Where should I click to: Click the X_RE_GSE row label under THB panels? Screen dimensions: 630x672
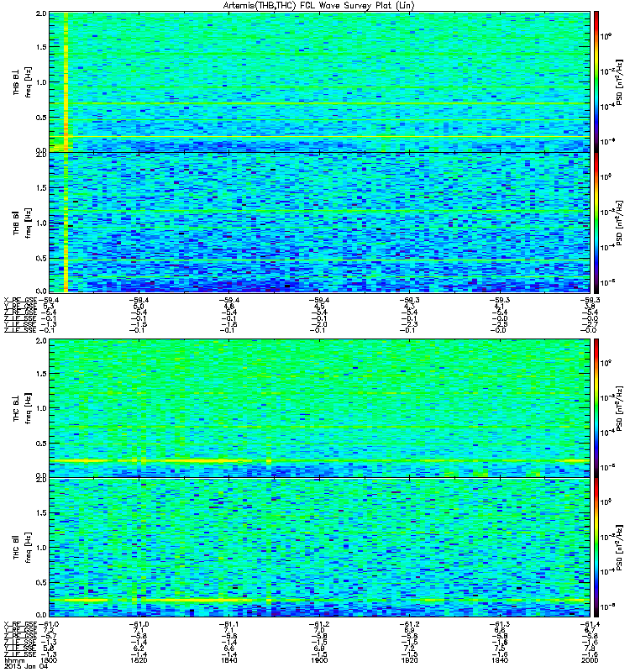coord(20,300)
